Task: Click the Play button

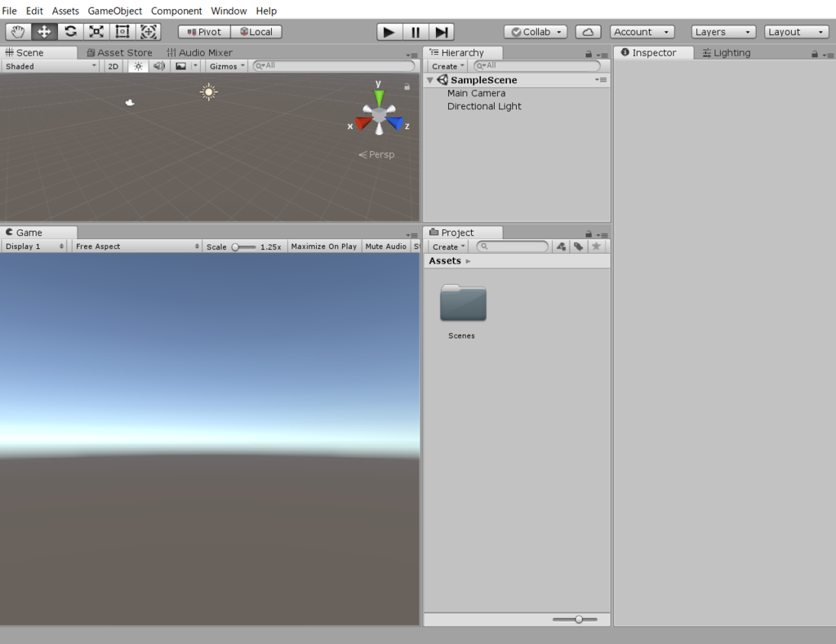Action: click(x=389, y=32)
